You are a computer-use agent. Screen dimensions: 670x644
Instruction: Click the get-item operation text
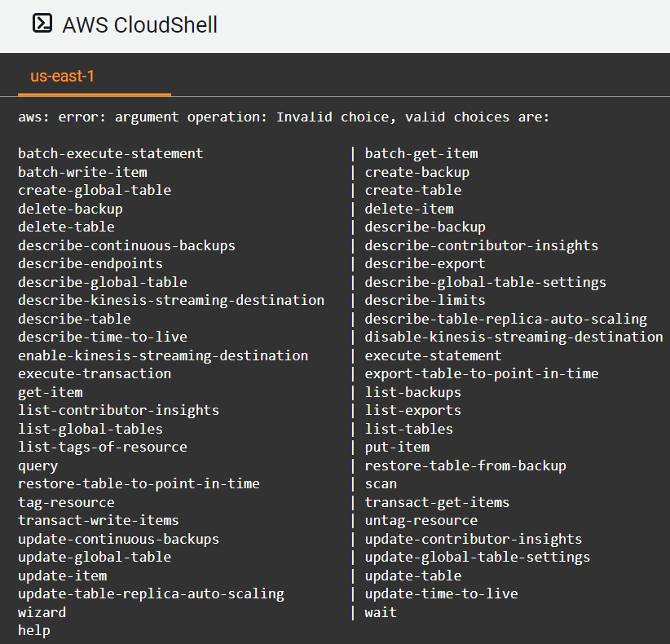click(50, 393)
